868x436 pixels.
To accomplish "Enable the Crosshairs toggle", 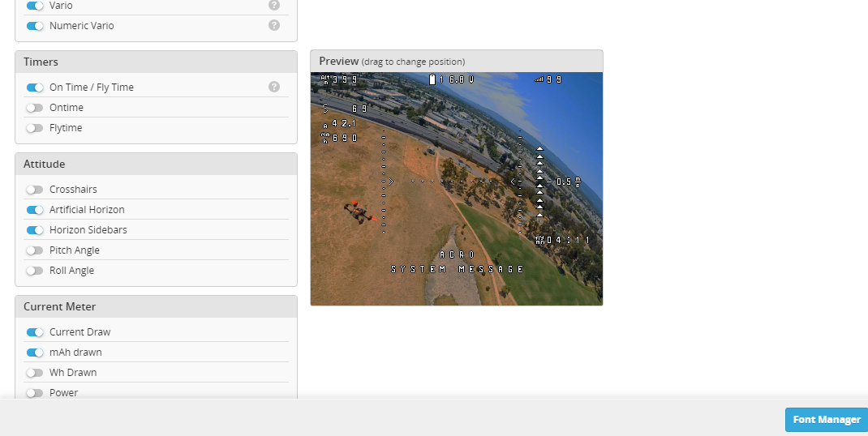I will point(35,189).
